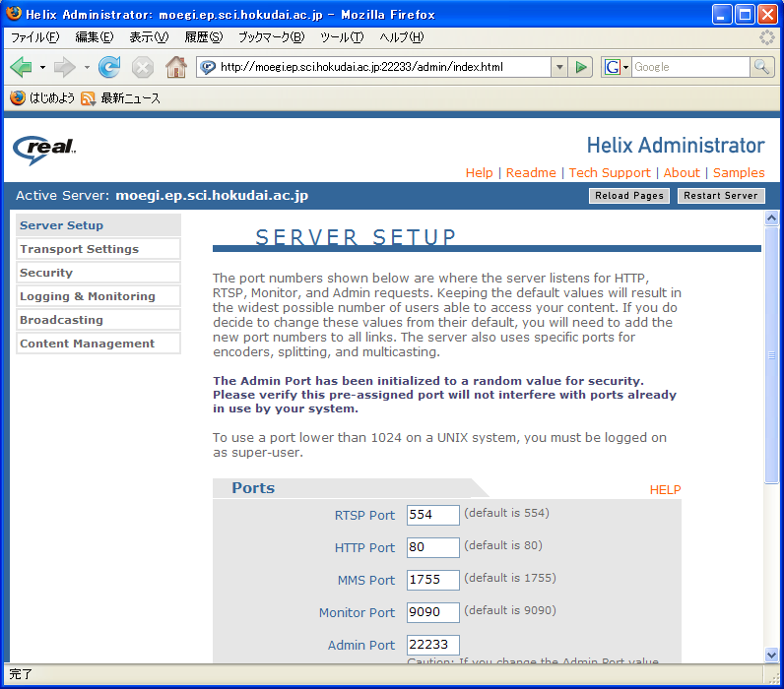
Task: Open the 最新ニュース bookmark
Action: point(130,98)
